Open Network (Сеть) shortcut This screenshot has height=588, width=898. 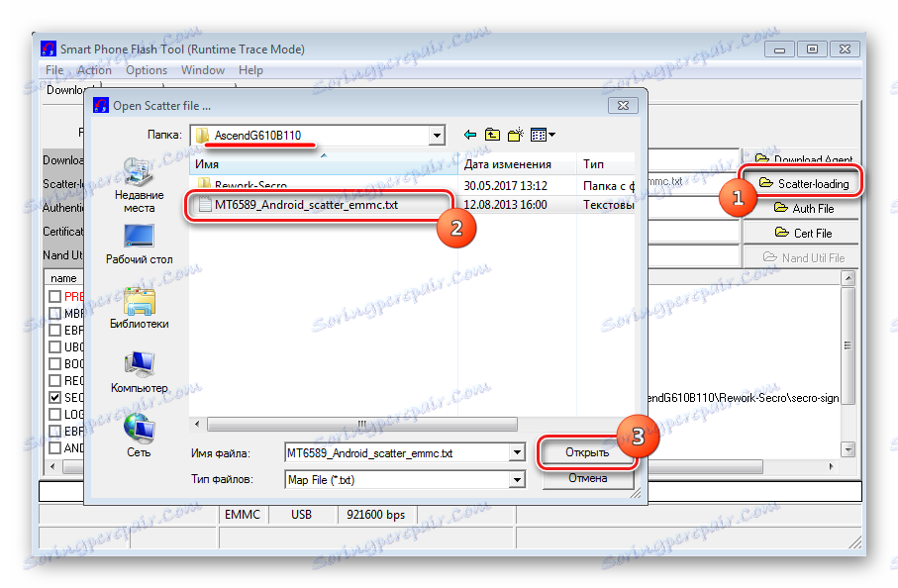(x=140, y=437)
